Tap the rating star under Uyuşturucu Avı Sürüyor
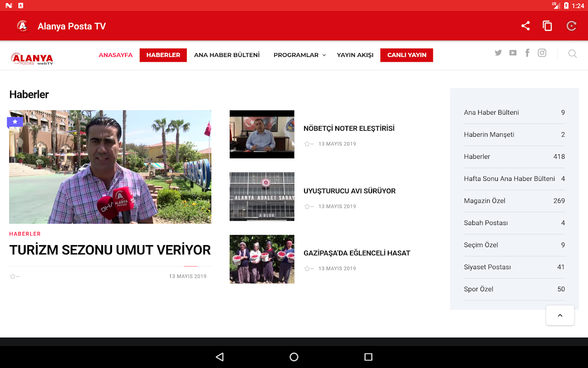This screenshot has height=368, width=588. 307,207
